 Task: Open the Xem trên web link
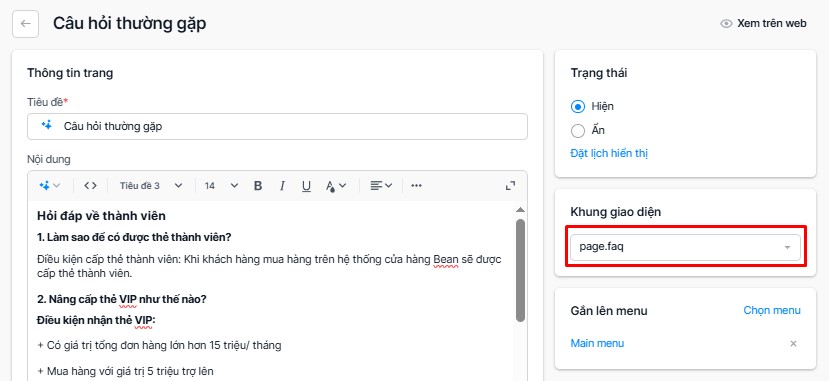(x=771, y=24)
